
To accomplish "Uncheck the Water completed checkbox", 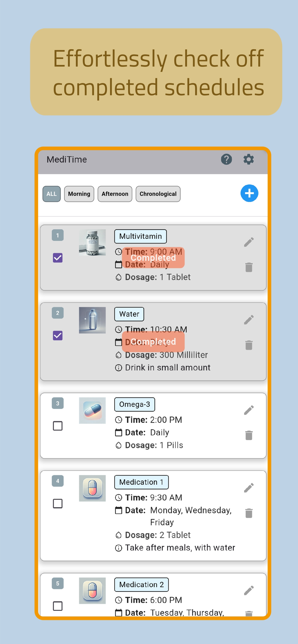I will [x=58, y=336].
